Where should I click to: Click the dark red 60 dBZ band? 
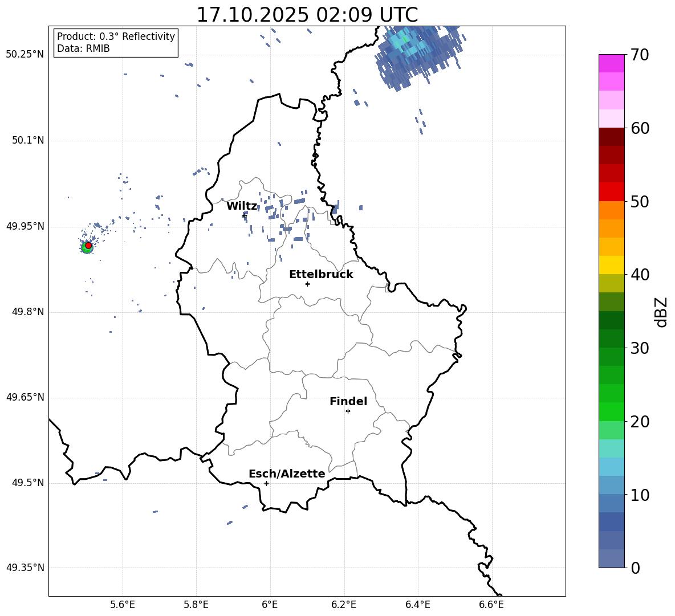click(x=611, y=137)
